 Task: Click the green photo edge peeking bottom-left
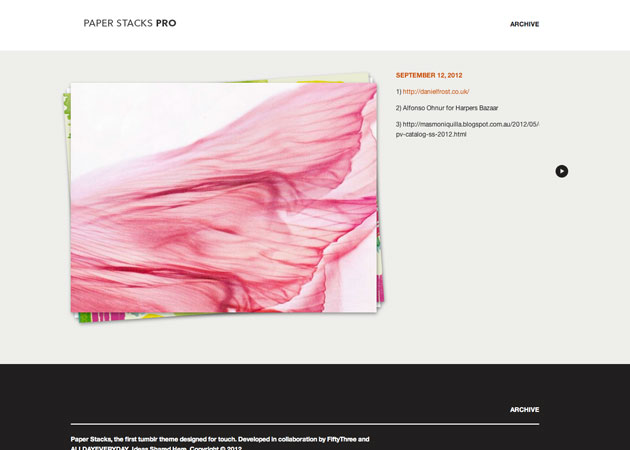click(85, 317)
